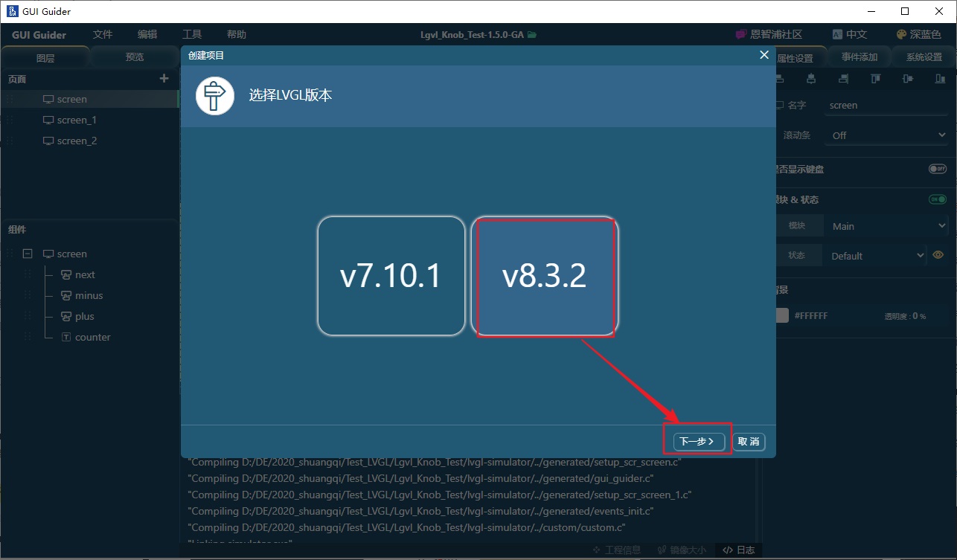Viewport: 957px width, 560px height.
Task: Switch the language via 中文 icon
Action: tap(849, 35)
